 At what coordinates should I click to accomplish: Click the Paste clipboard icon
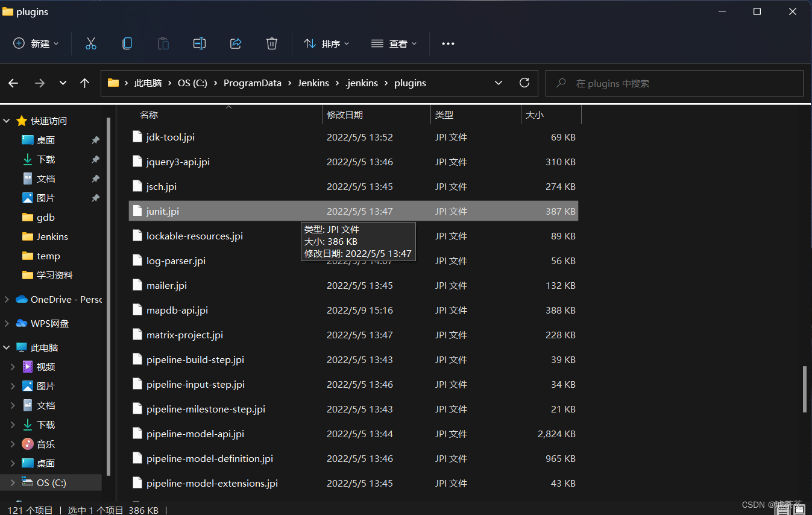163,43
